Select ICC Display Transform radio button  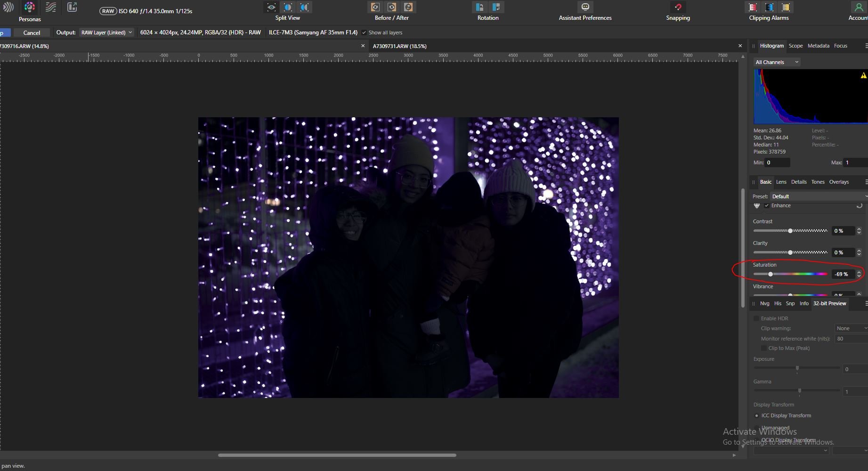click(x=757, y=415)
